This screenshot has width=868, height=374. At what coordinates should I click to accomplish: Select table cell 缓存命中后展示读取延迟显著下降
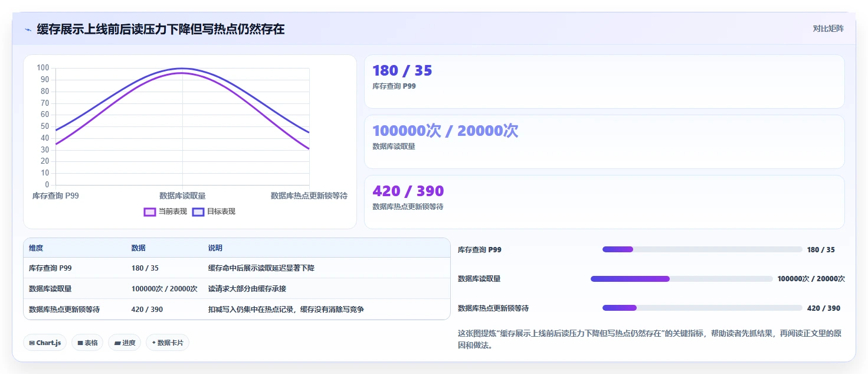(326, 268)
